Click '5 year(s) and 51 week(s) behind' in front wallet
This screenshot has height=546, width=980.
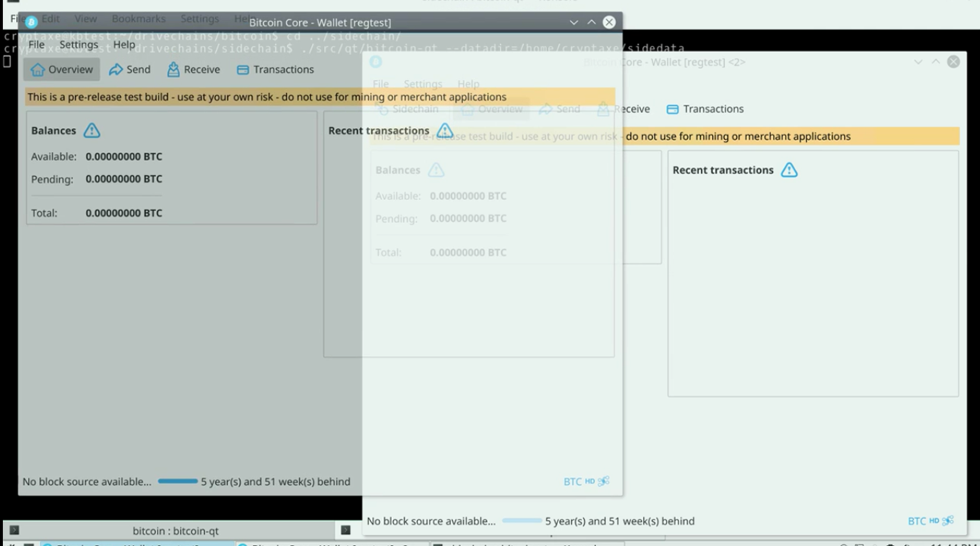pyautogui.click(x=275, y=482)
